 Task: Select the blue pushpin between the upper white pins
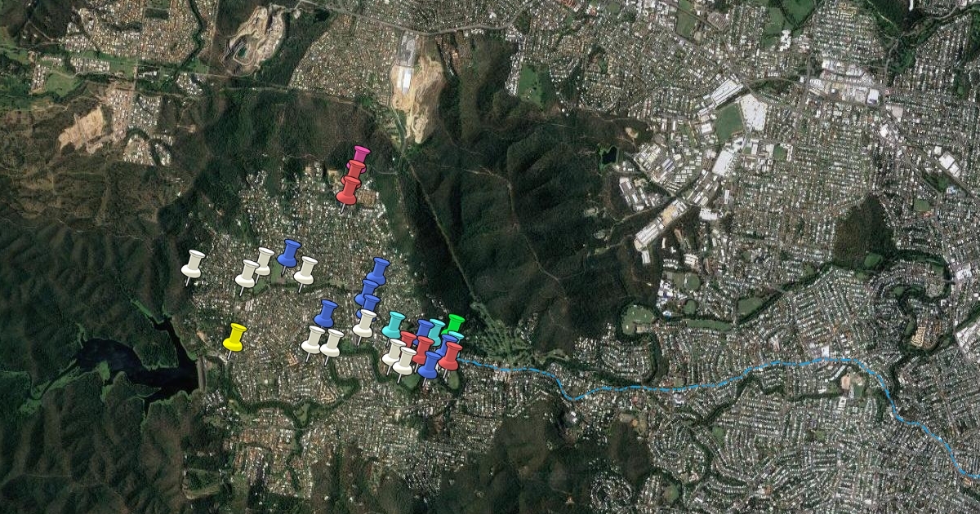point(289,252)
